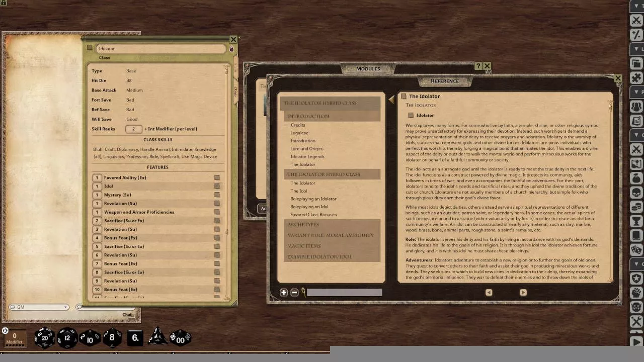The height and width of the screenshot is (362, 644).
Task: Toggle the lock icon on Idolator class window
Action: [231, 49]
